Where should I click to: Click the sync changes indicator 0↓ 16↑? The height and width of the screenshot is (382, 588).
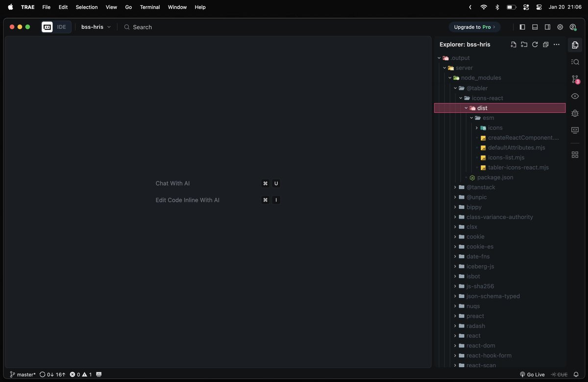pos(52,375)
